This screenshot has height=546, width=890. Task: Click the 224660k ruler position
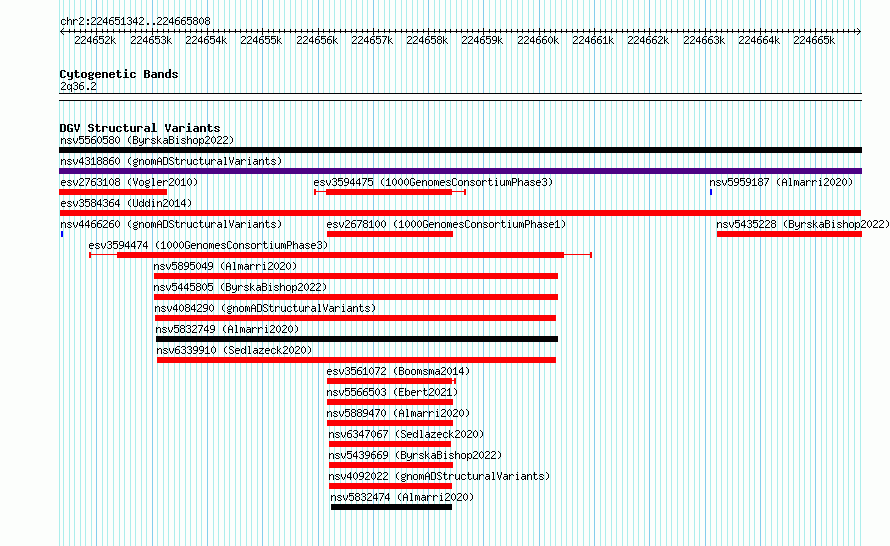[x=538, y=40]
